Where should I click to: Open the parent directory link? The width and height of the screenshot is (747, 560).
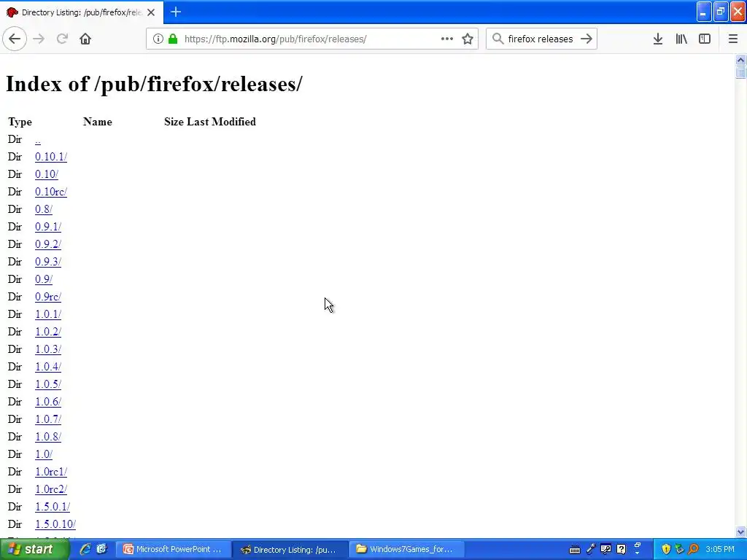click(x=38, y=139)
